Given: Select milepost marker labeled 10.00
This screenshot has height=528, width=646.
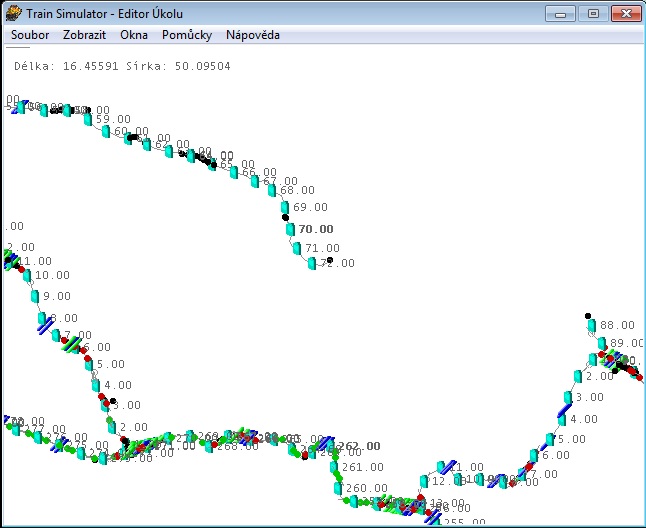Looking at the screenshot, I should click(x=27, y=276).
